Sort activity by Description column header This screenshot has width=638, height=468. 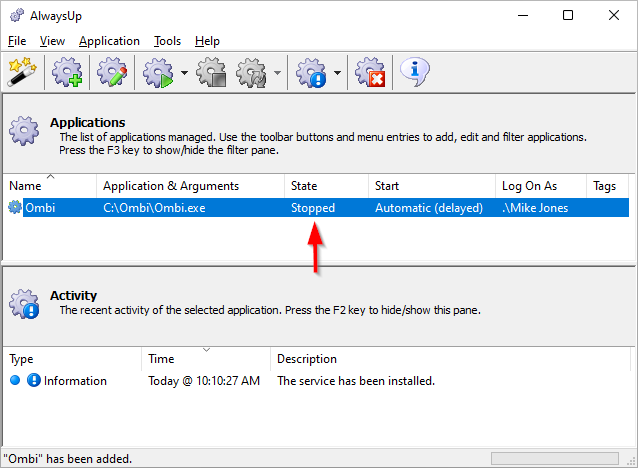450,359
